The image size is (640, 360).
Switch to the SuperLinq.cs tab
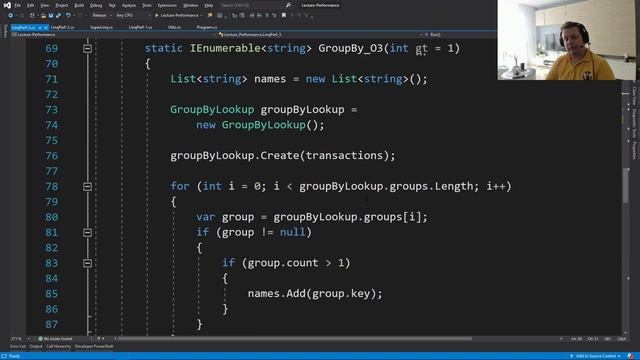click(101, 27)
